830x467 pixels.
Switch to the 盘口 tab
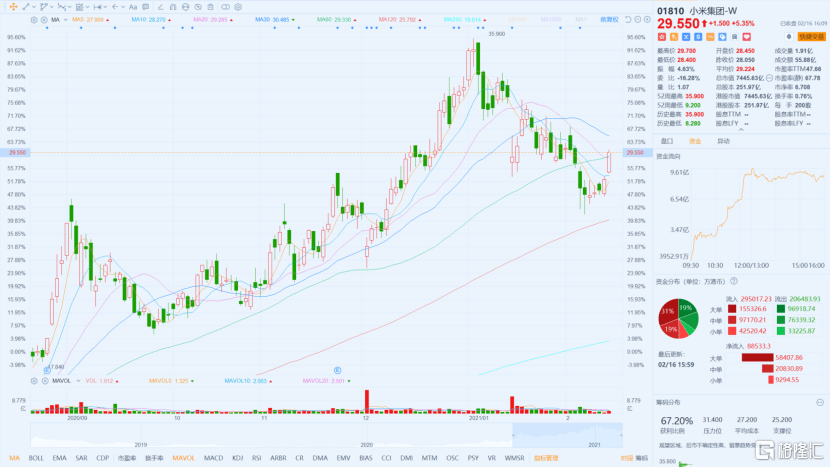[667, 141]
